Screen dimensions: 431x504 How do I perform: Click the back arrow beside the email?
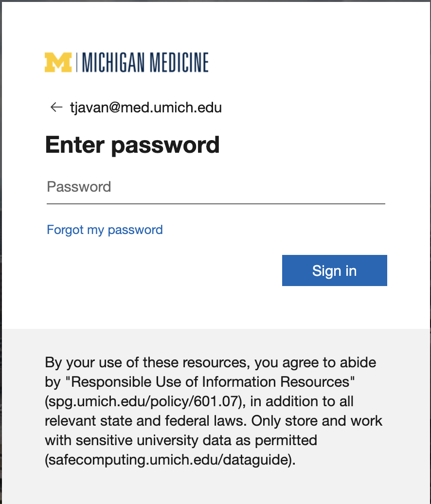pyautogui.click(x=56, y=107)
